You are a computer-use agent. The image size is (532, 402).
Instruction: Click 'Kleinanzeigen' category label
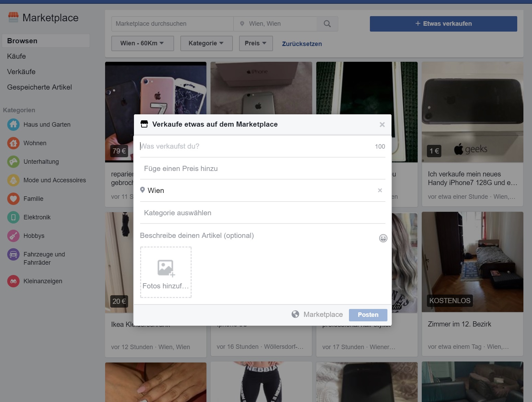pyautogui.click(x=43, y=281)
